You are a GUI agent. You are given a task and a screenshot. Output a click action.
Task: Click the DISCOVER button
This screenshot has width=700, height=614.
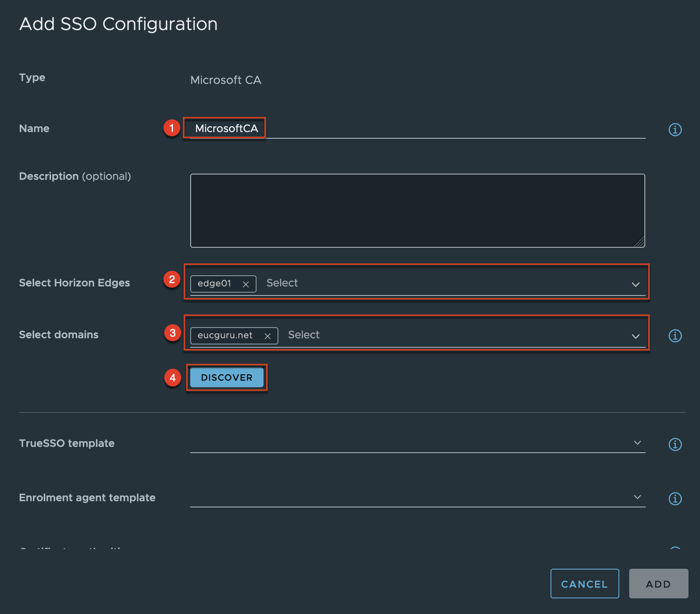(227, 377)
